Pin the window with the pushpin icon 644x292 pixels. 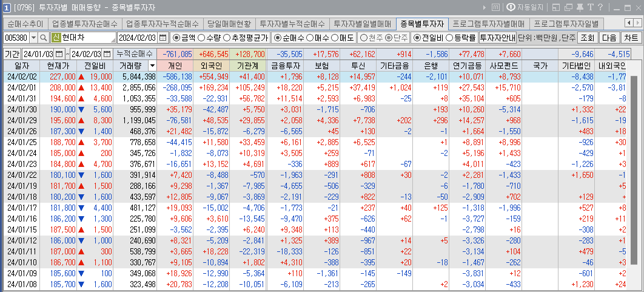[580, 7]
